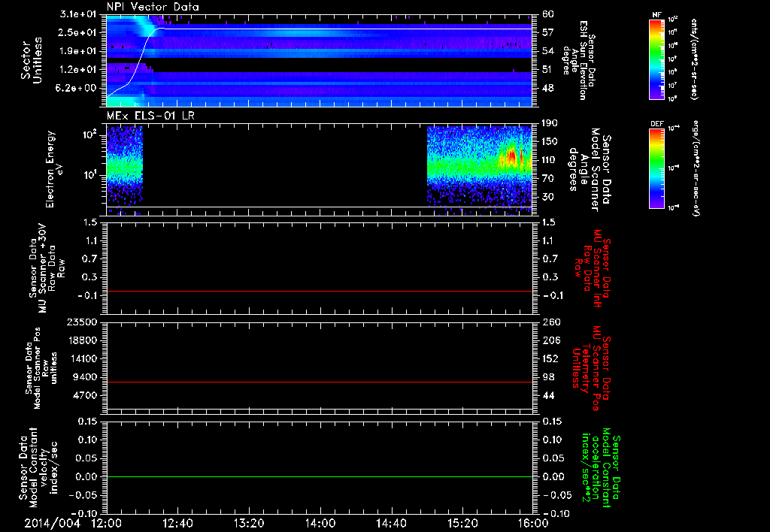
Task: Click the "23500" scanner position tick label
Action: (83, 322)
